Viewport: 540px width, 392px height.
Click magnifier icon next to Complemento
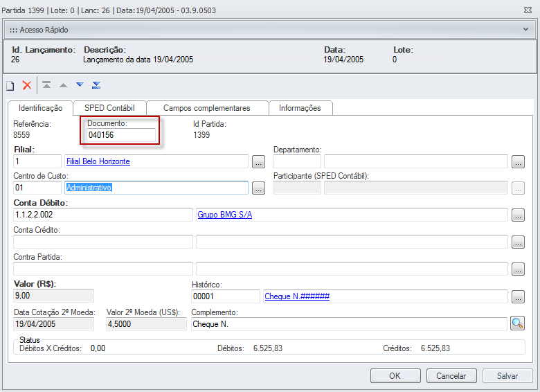517,323
